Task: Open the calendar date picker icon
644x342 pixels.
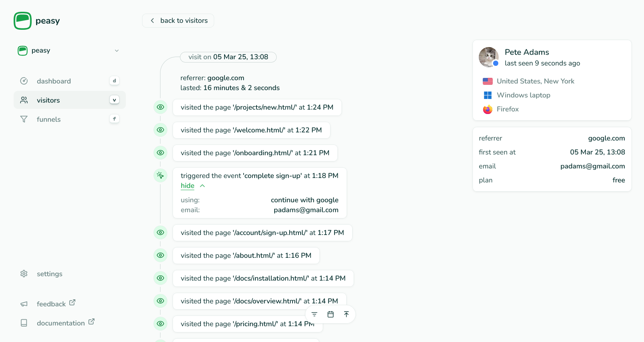Action: coord(330,314)
